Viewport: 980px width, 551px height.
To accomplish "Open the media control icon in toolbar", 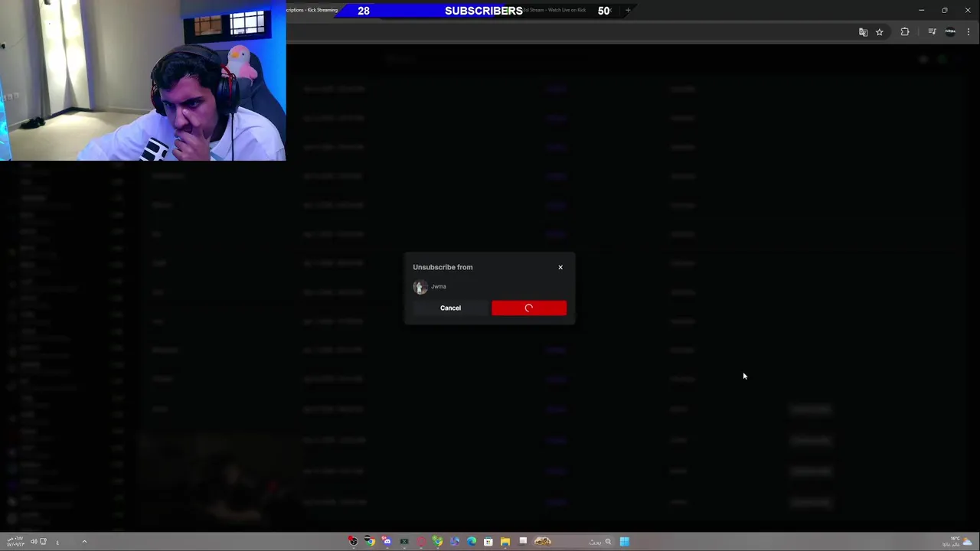I will coord(932,32).
